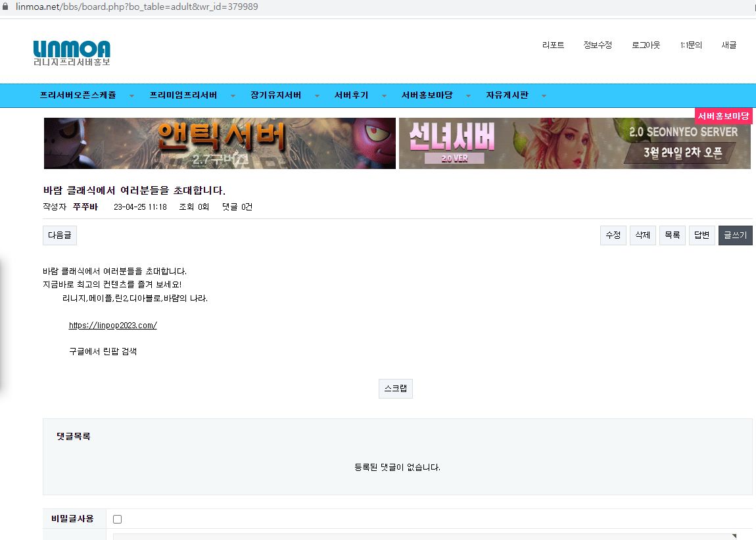The image size is (756, 540).
Task: Open the linpop2023.com link
Action: point(113,326)
